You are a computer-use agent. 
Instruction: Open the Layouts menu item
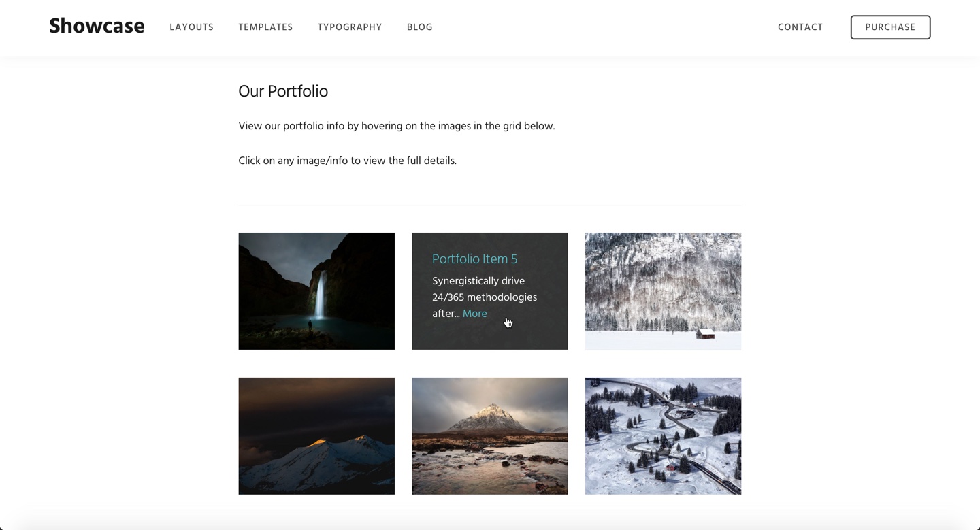click(191, 27)
